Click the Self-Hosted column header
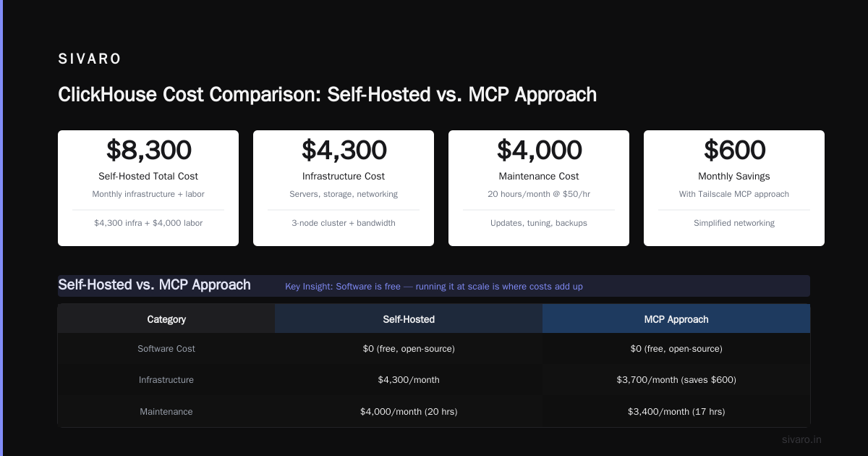868x456 pixels. pyautogui.click(x=409, y=319)
